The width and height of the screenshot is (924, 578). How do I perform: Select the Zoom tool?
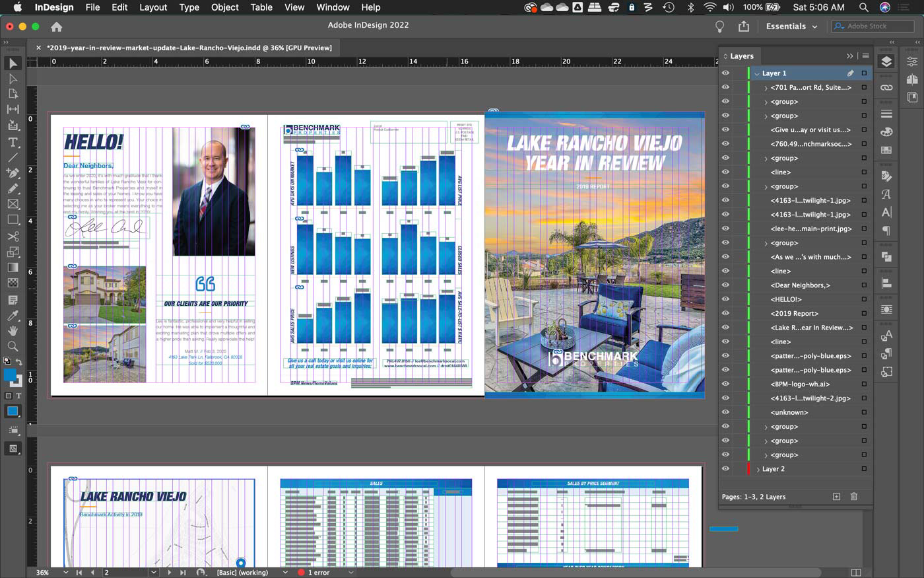click(13, 346)
